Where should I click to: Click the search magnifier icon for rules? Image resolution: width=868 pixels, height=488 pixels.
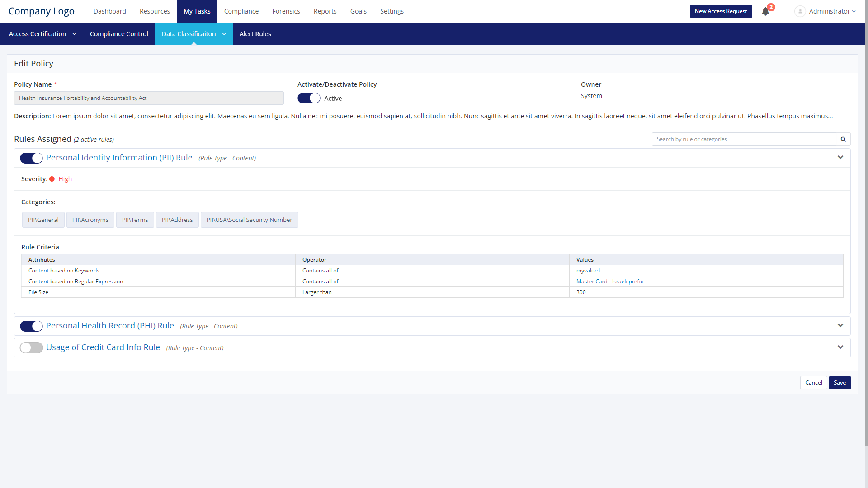point(843,139)
